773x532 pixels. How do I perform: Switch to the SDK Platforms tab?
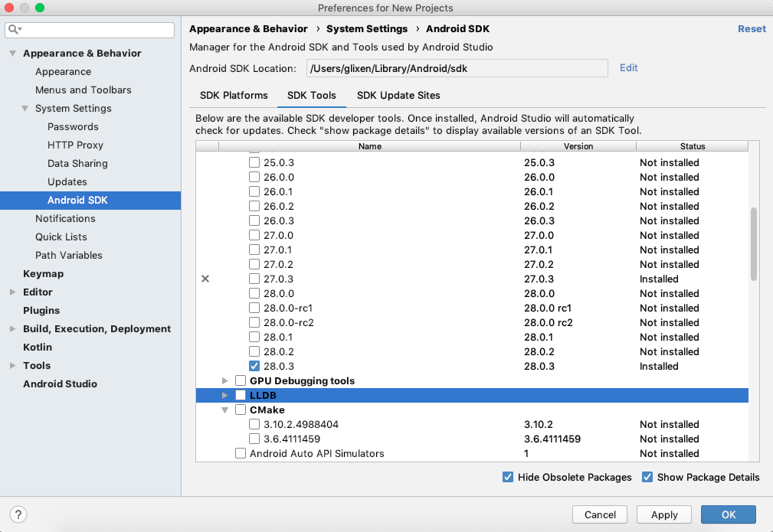(234, 96)
